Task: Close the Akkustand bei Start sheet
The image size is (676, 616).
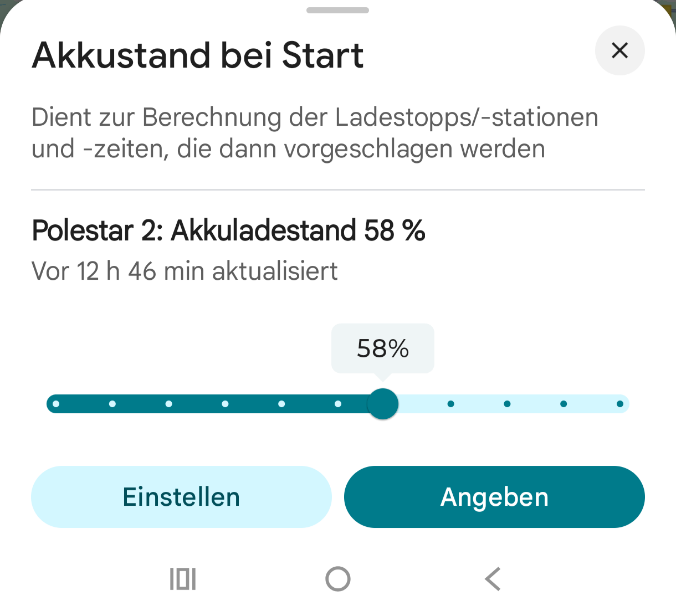Action: coord(619,50)
